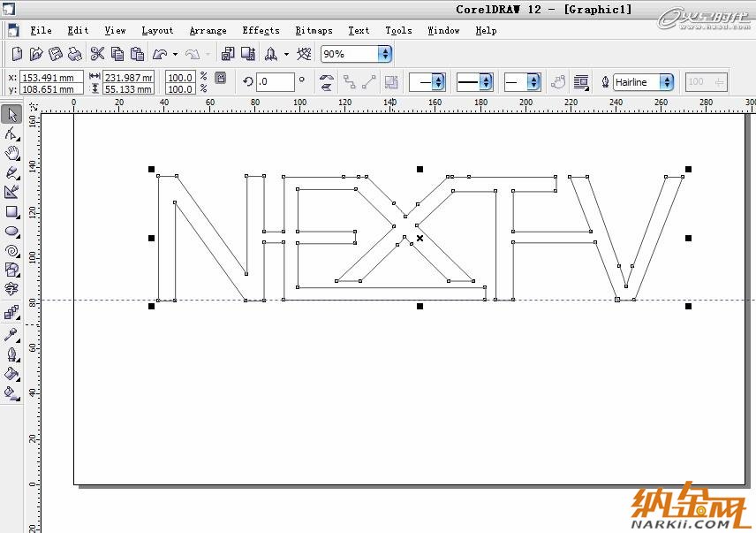Select the Rectangle tool
This screenshot has height=533, width=756.
pyautogui.click(x=11, y=212)
